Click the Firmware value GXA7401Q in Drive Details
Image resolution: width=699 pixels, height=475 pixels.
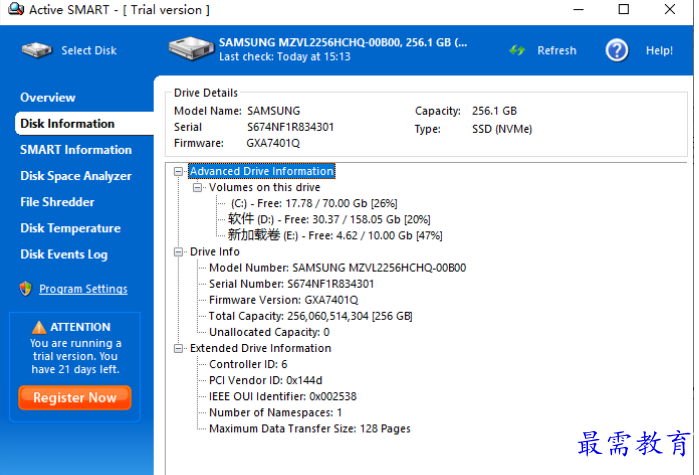[273, 143]
